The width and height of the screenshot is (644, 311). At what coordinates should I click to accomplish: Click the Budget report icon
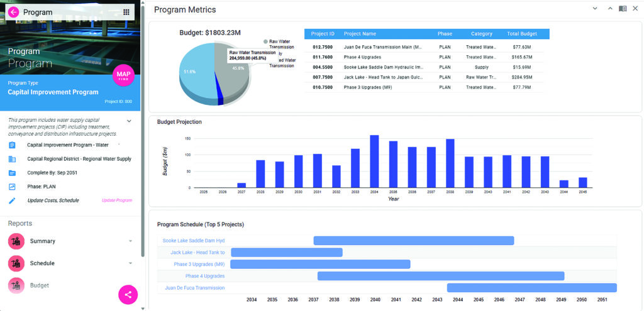[16, 285]
